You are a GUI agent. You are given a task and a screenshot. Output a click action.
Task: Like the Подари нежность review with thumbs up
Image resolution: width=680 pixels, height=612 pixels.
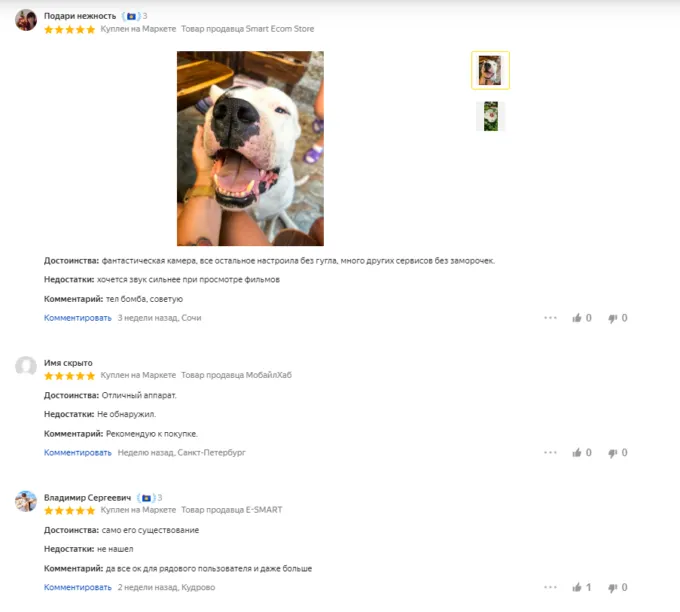click(x=577, y=318)
